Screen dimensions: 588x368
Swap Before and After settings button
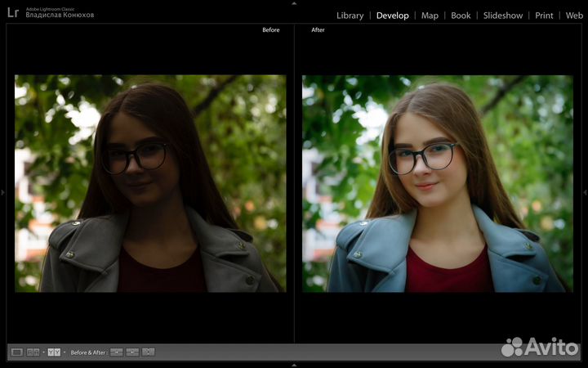(x=148, y=352)
